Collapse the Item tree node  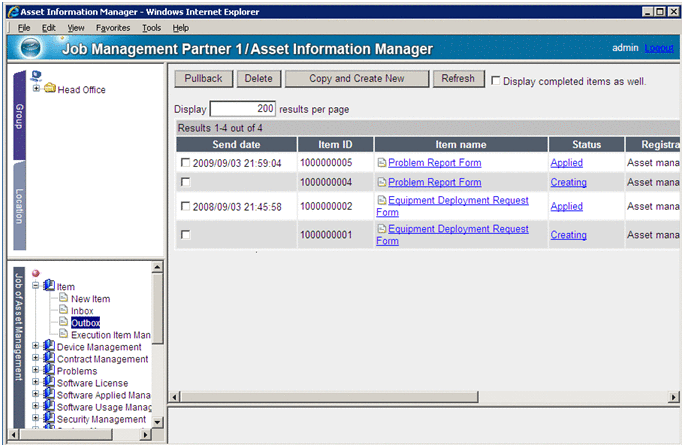[37, 287]
